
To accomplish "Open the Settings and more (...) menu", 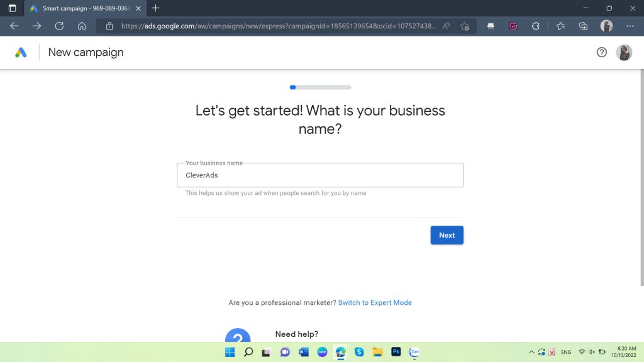I will tap(629, 26).
